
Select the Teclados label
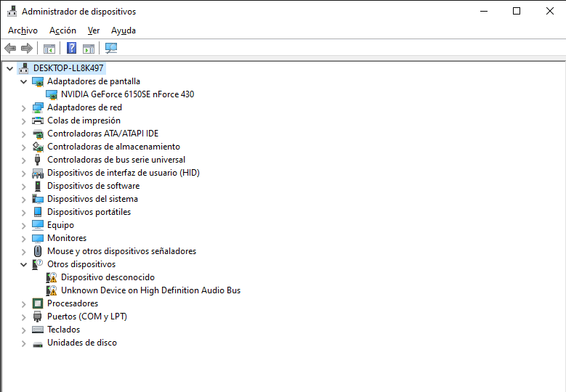[63, 330]
